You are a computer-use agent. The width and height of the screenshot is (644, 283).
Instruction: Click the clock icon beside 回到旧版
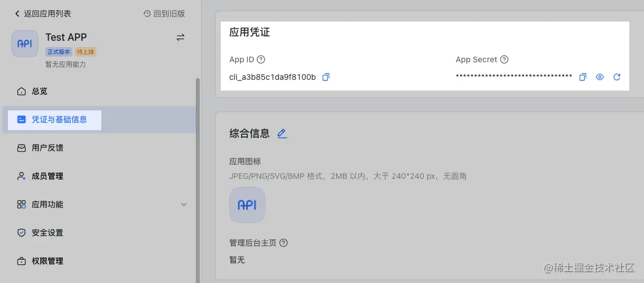click(147, 14)
